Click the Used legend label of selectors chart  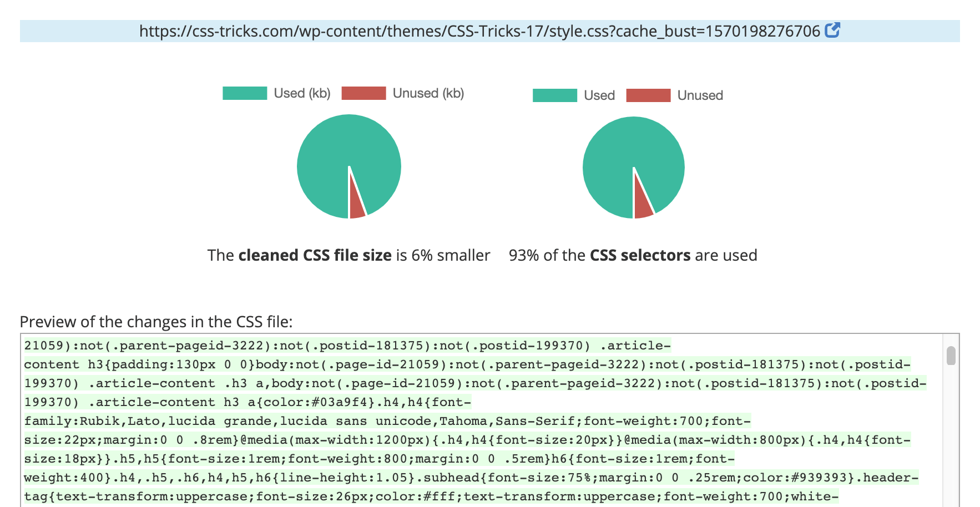tap(599, 95)
